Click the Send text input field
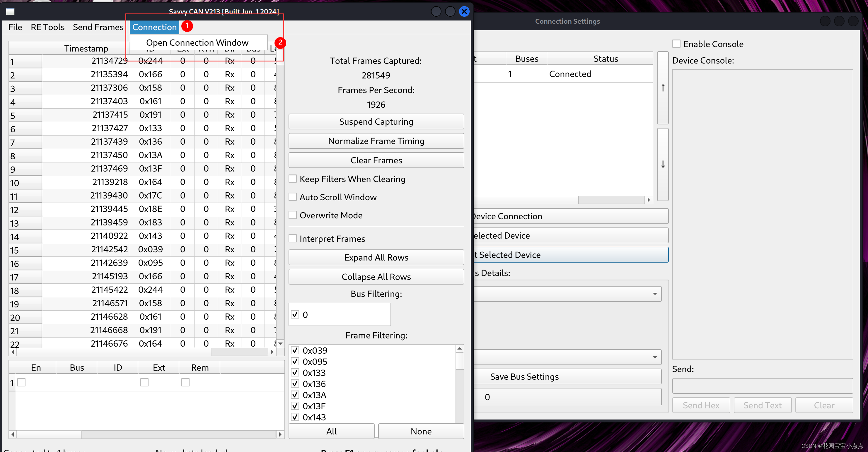This screenshot has height=452, width=868. coord(763,386)
